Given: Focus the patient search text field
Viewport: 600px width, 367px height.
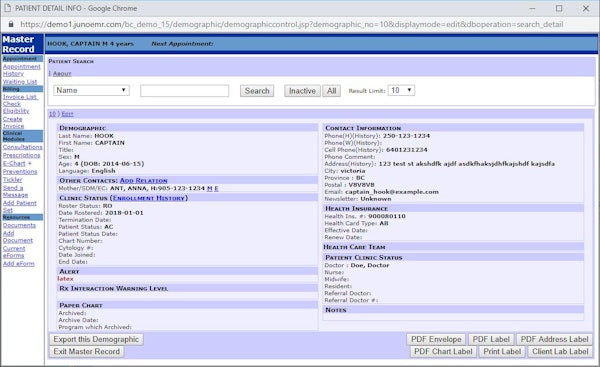Looking at the screenshot, I should (184, 91).
